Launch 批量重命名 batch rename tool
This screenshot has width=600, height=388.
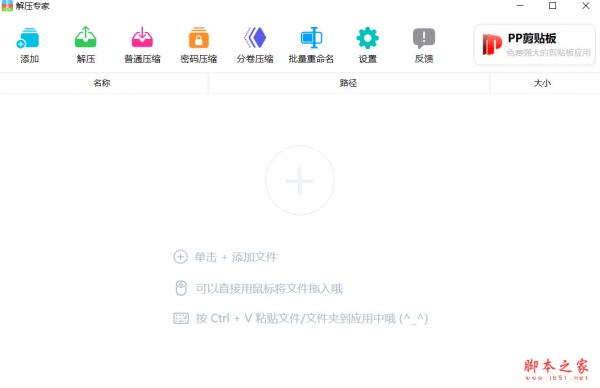[311, 45]
